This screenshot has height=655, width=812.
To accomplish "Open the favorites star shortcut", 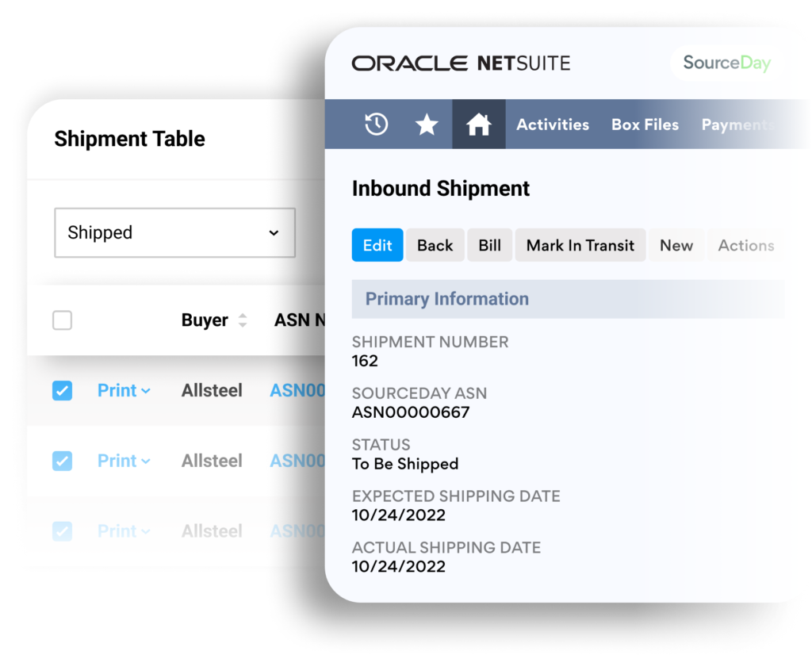I will 427,124.
